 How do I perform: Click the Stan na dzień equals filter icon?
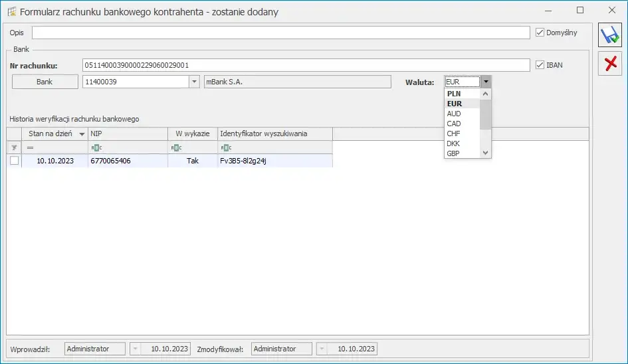30,147
